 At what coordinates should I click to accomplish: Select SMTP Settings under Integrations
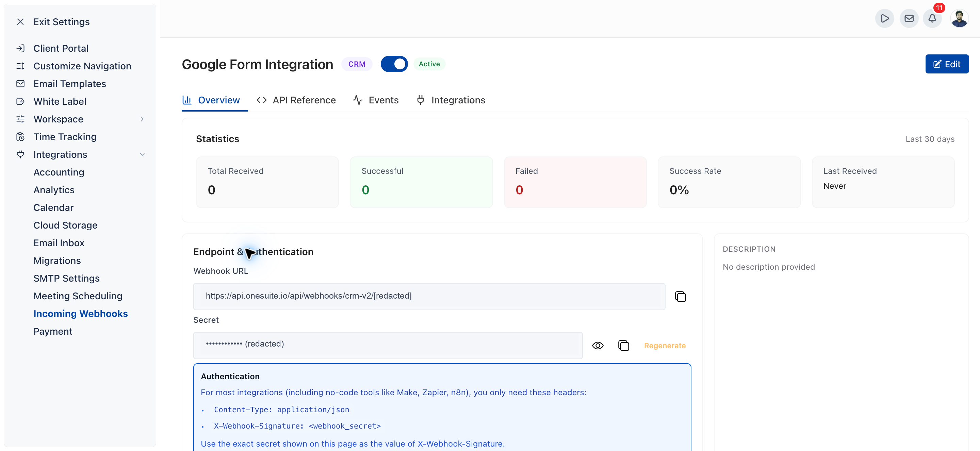(66, 278)
